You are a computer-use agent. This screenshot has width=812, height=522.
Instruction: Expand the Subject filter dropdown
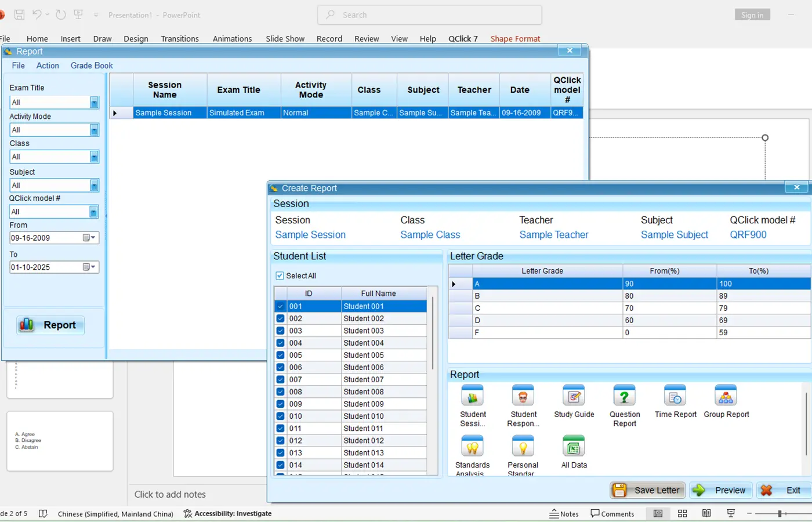pyautogui.click(x=94, y=186)
